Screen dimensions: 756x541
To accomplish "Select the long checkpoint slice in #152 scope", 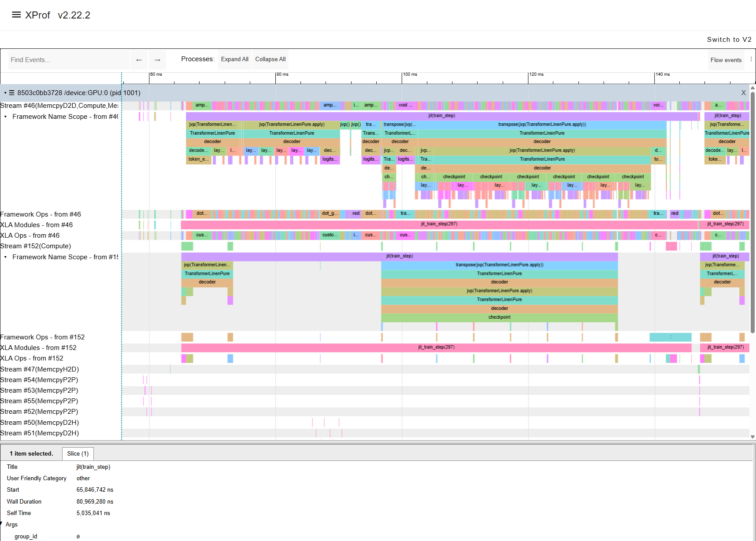I will click(500, 317).
